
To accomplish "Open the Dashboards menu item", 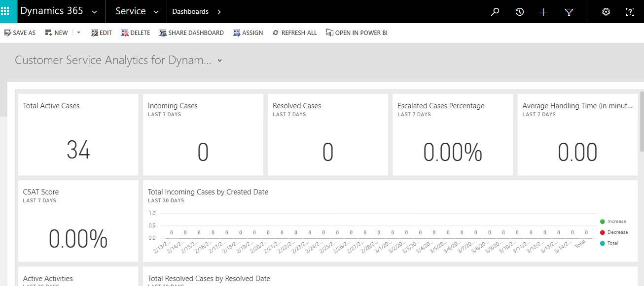I will click(x=190, y=11).
